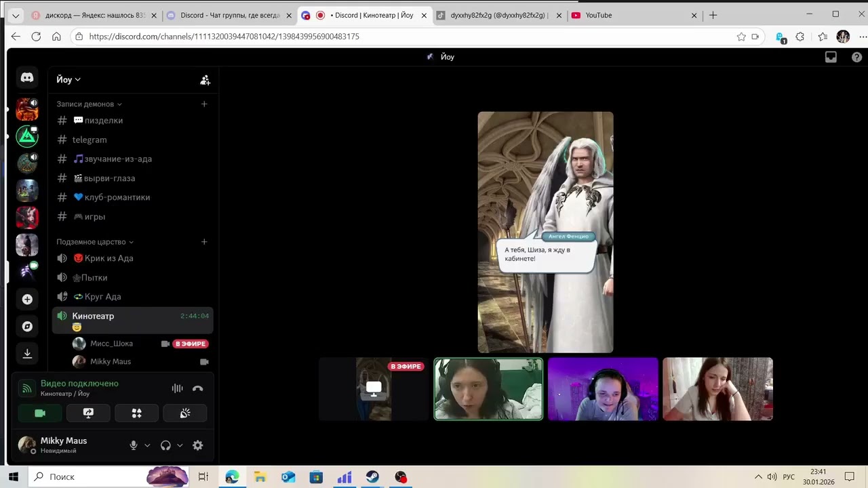Open the В ЭФИРЕ stream preview tile
Image resolution: width=868 pixels, height=488 pixels.
(374, 389)
